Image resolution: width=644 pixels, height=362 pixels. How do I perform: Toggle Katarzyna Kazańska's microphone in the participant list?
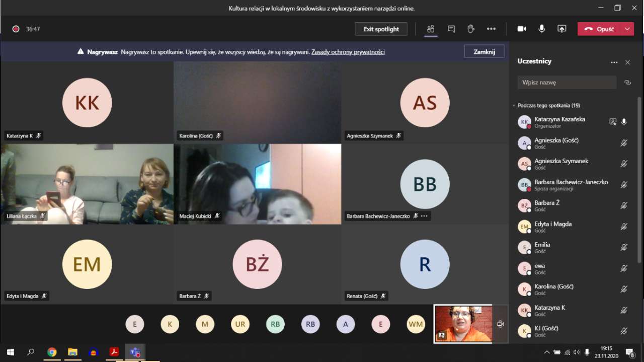(x=624, y=122)
